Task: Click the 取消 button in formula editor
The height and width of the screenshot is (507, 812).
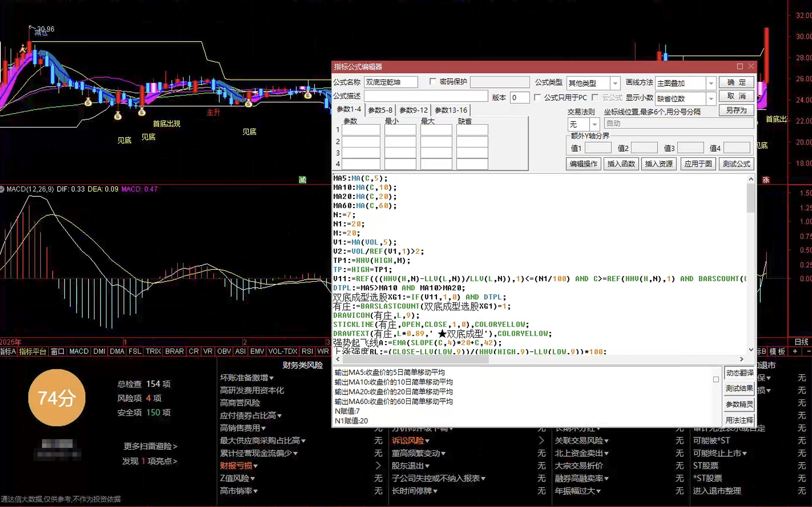Action: (x=736, y=96)
